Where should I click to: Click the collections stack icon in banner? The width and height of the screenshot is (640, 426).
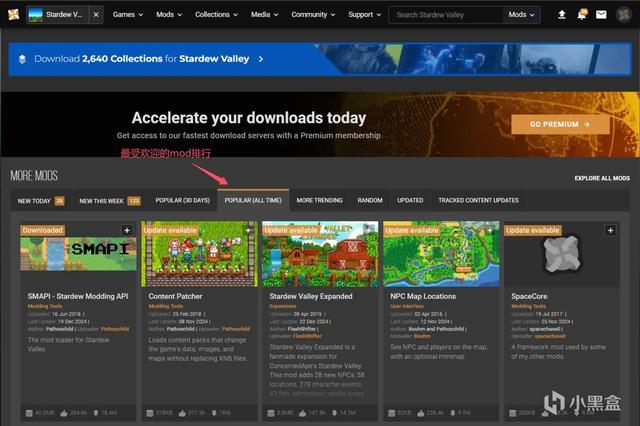pos(22,59)
